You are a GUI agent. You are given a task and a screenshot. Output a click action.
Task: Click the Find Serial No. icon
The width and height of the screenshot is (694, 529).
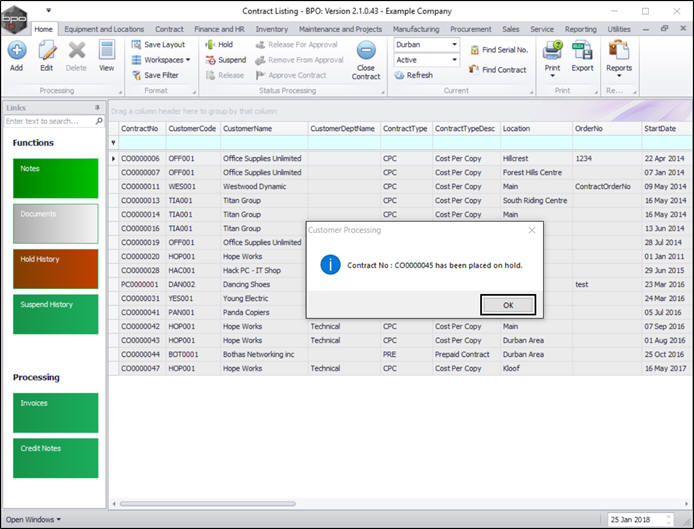[474, 49]
